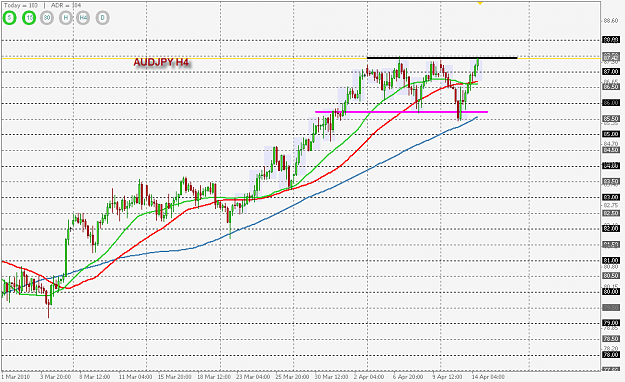The image size is (625, 382).
Task: Select the magenta horizontal support line
Action: coord(401,112)
